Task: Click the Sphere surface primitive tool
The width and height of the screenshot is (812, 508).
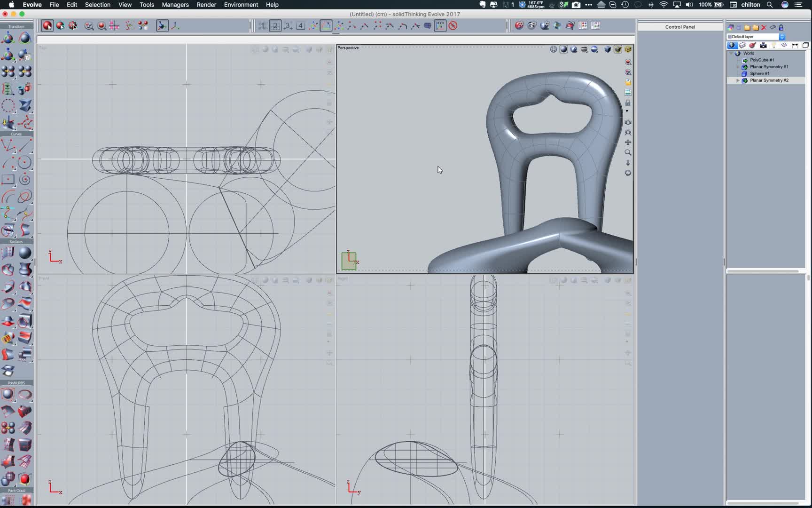Action: click(x=25, y=253)
